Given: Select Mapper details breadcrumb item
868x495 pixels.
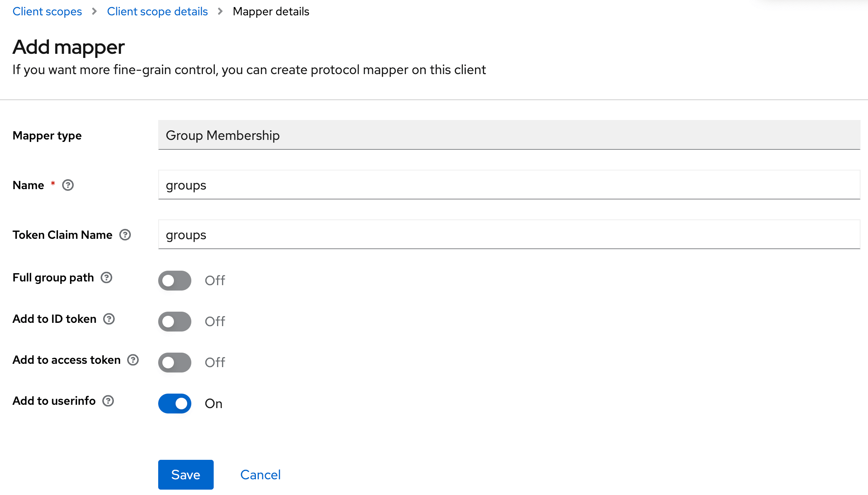Looking at the screenshot, I should pyautogui.click(x=271, y=11).
